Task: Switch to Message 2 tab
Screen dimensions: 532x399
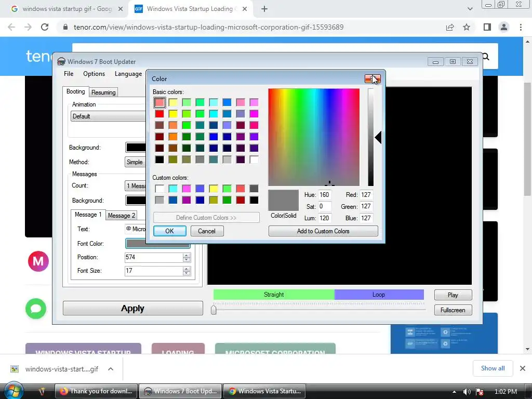Action: pyautogui.click(x=122, y=216)
